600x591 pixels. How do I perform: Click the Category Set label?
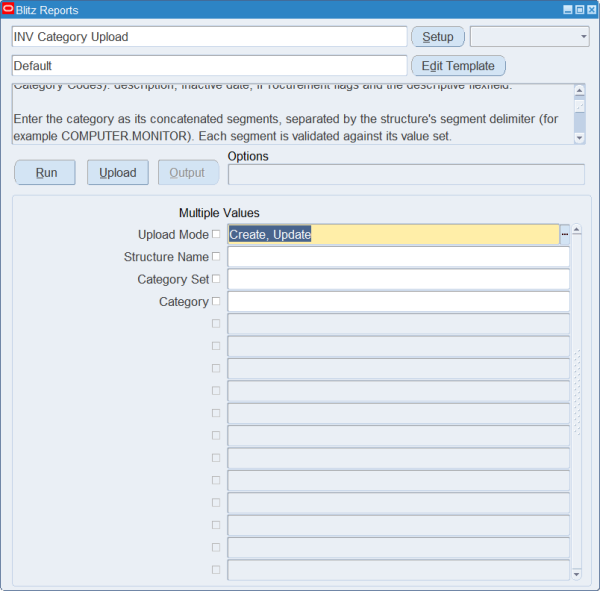pyautogui.click(x=173, y=279)
